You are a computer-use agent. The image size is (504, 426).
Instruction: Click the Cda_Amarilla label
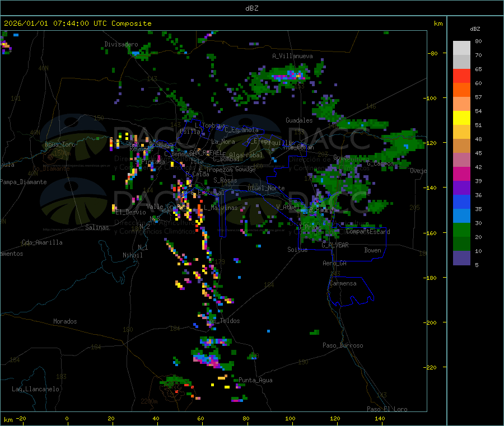42,242
